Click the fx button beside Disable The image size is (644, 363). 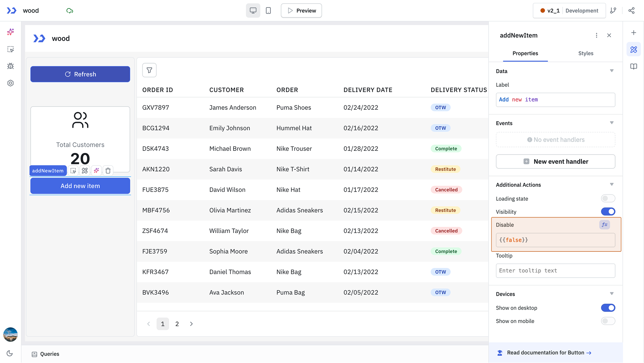point(604,225)
